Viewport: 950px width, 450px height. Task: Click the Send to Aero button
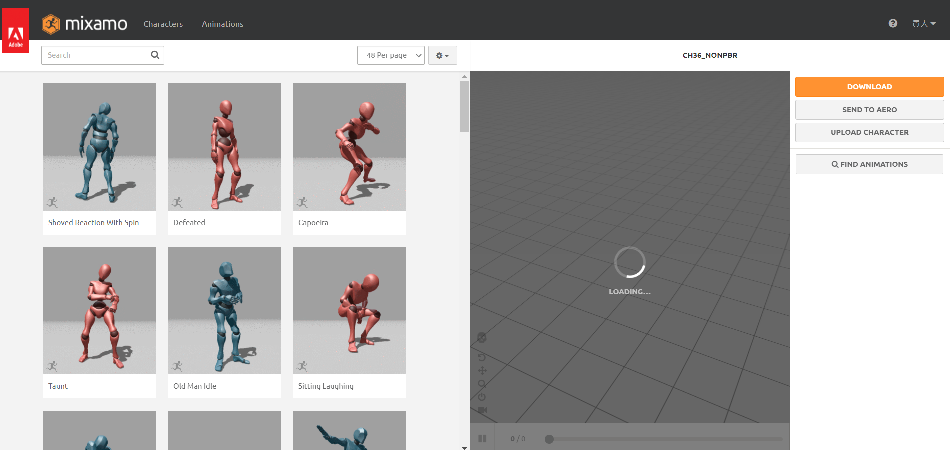point(869,110)
